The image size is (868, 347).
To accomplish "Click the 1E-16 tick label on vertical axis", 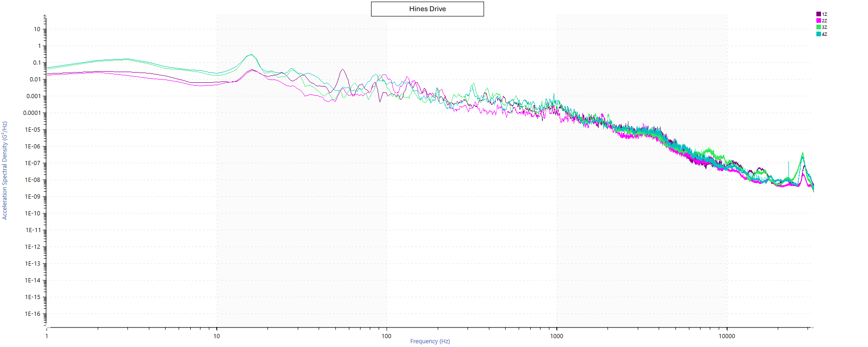I will (33, 314).
